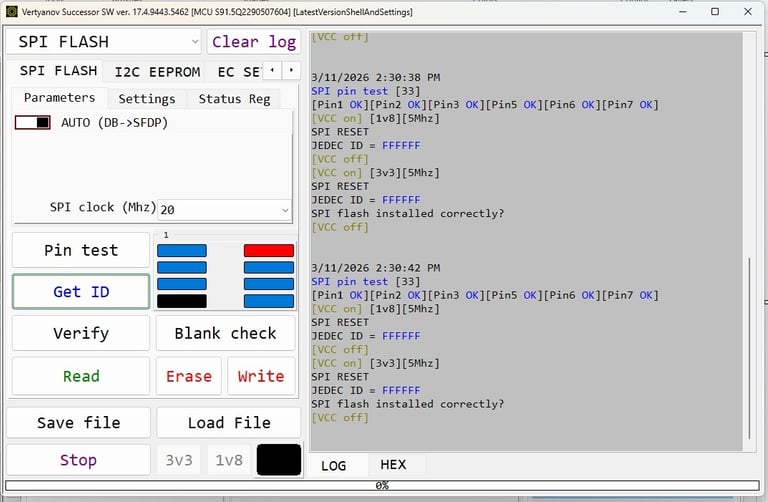Click the Get ID button
The height and width of the screenshot is (502, 768).
tap(81, 292)
